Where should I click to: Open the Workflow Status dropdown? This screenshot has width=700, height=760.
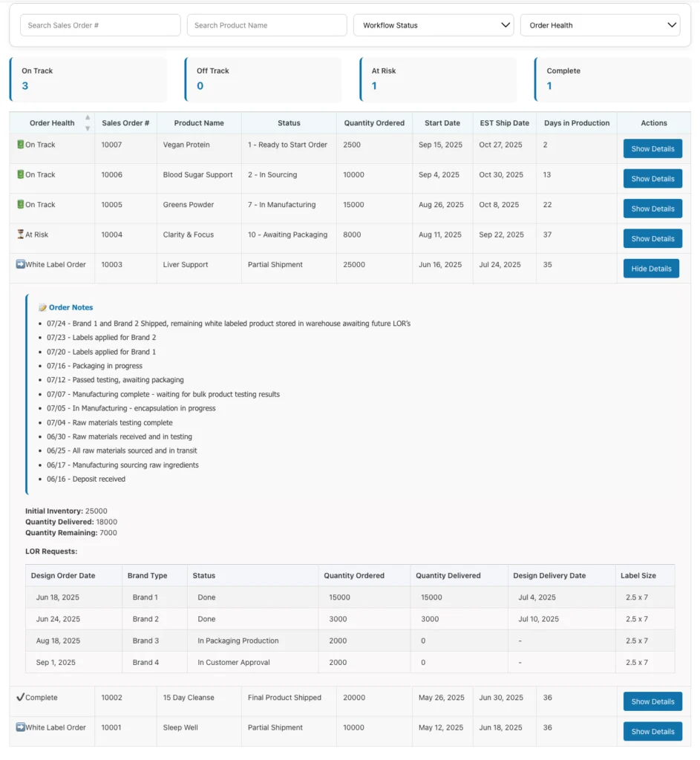tap(434, 25)
